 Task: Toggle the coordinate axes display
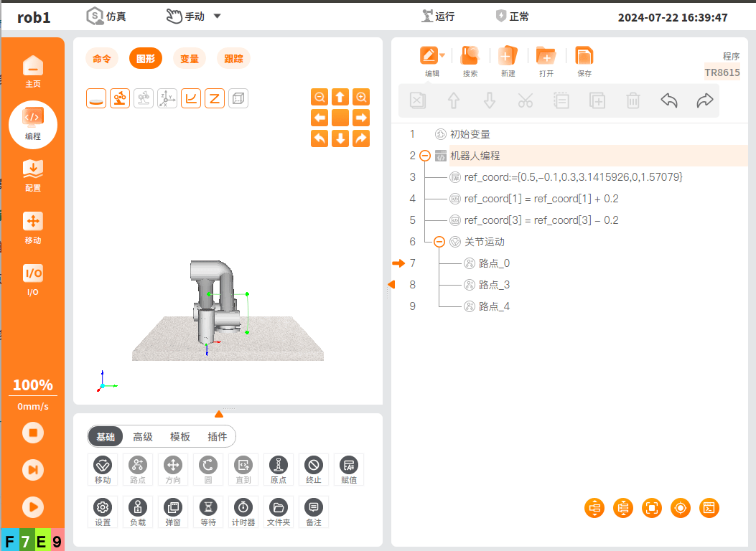pos(167,98)
